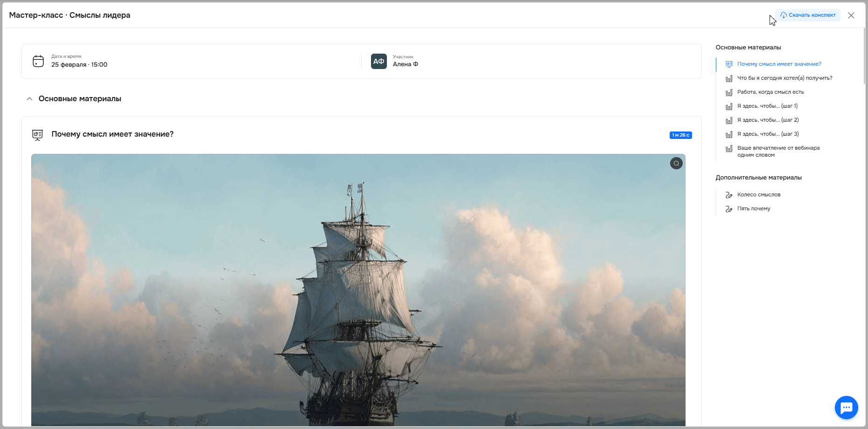Click link icon next to Пять почему

(729, 209)
